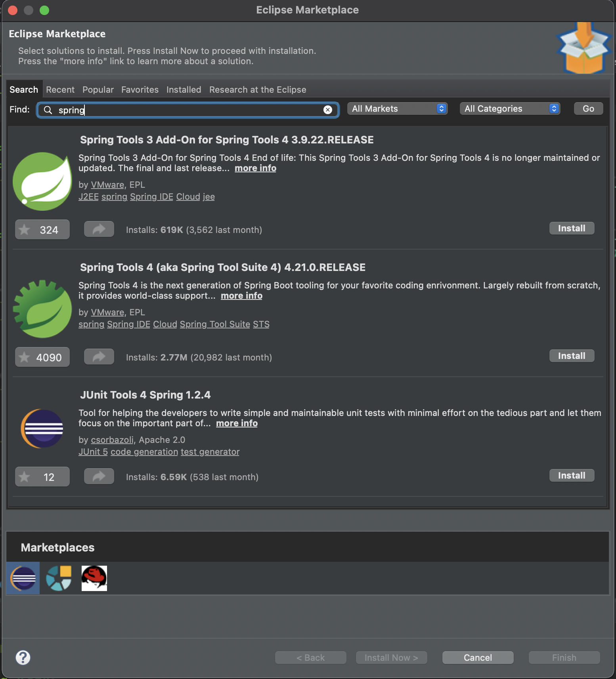The image size is (616, 679).
Task: Switch to the Favorites tab
Action: 140,90
